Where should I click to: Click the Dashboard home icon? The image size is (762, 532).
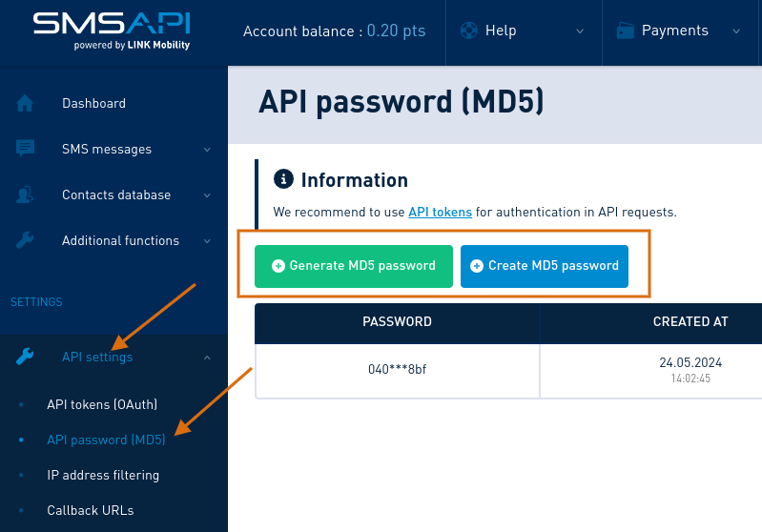[26, 103]
